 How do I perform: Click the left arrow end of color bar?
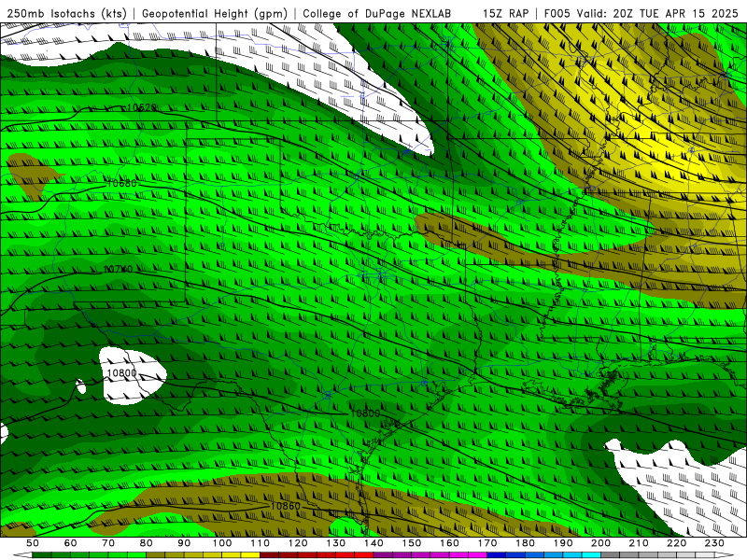[x=22, y=555]
